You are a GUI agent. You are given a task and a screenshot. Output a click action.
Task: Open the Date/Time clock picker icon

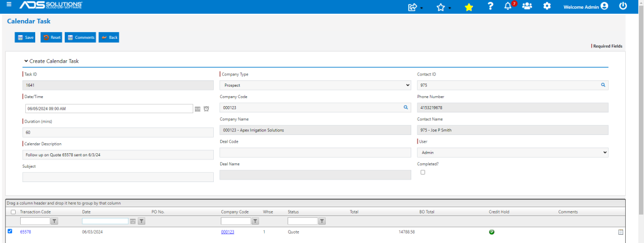206,109
